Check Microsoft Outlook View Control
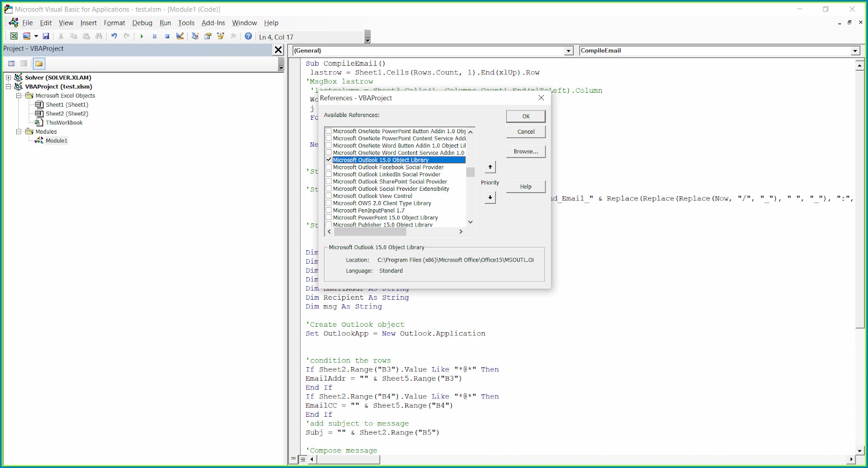 (329, 196)
